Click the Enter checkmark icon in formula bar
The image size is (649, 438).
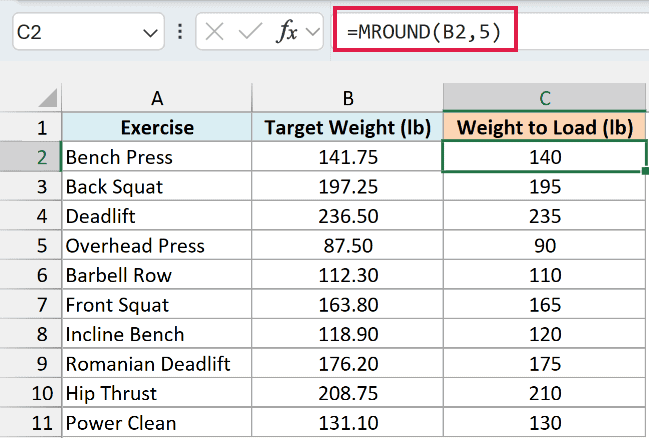pyautogui.click(x=250, y=31)
